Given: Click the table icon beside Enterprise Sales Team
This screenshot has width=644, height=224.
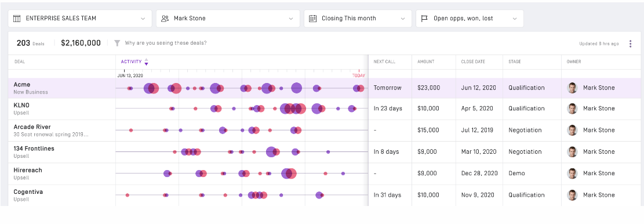Looking at the screenshot, I should tap(17, 19).
